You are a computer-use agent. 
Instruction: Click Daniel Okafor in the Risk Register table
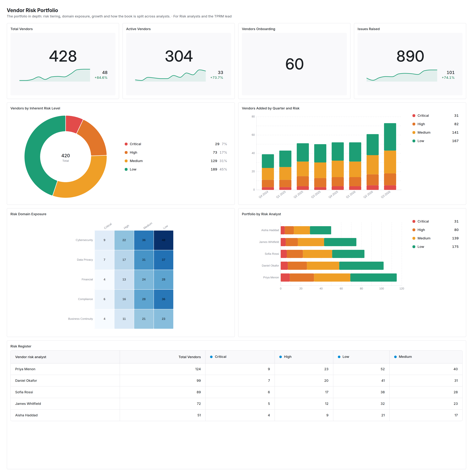(26, 381)
